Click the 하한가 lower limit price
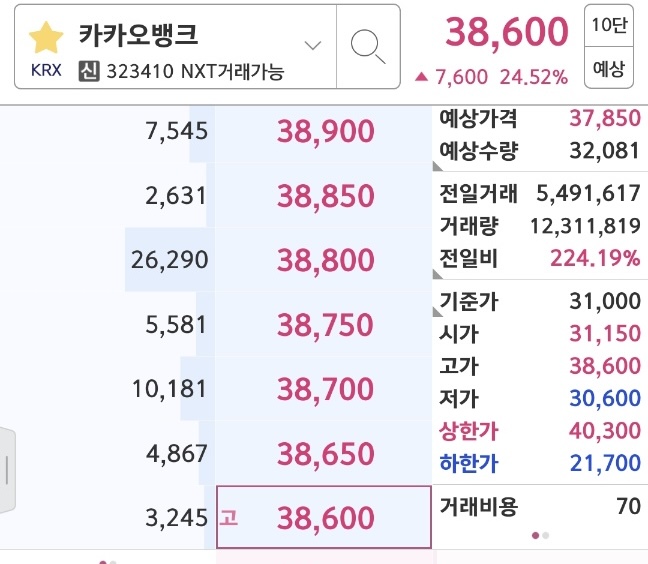 (x=604, y=464)
